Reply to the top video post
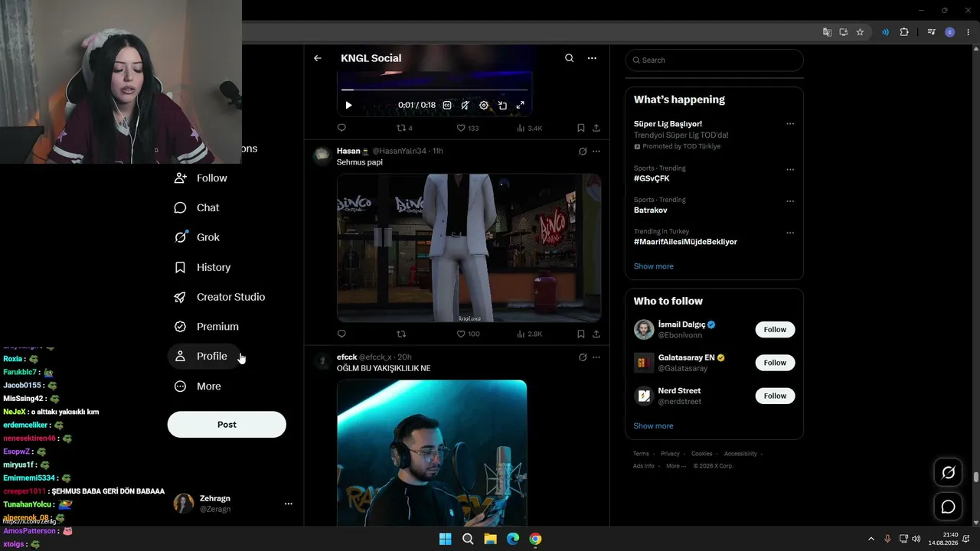Image resolution: width=980 pixels, height=551 pixels. coord(341,128)
